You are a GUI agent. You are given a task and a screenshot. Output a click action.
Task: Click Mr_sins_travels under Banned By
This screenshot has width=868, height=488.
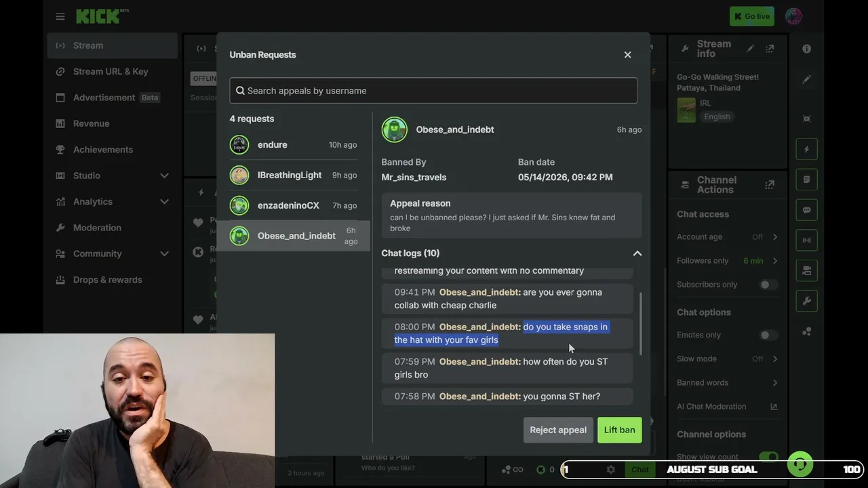coord(414,177)
